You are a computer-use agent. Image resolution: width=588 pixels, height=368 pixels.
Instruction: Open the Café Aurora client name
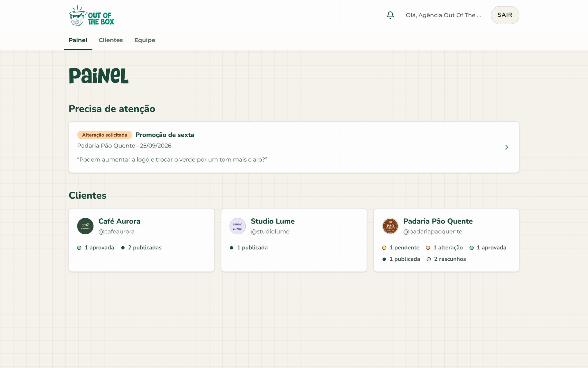[119, 221]
